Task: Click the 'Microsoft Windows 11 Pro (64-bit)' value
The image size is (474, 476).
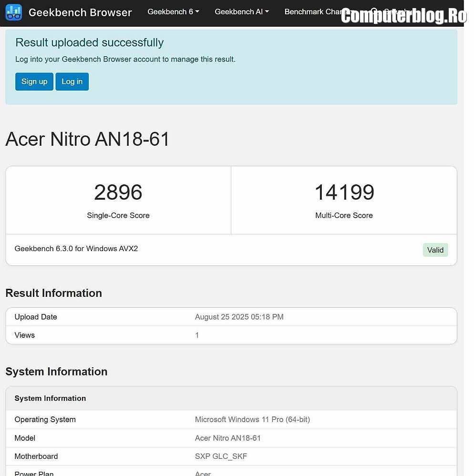Action: coord(252,419)
